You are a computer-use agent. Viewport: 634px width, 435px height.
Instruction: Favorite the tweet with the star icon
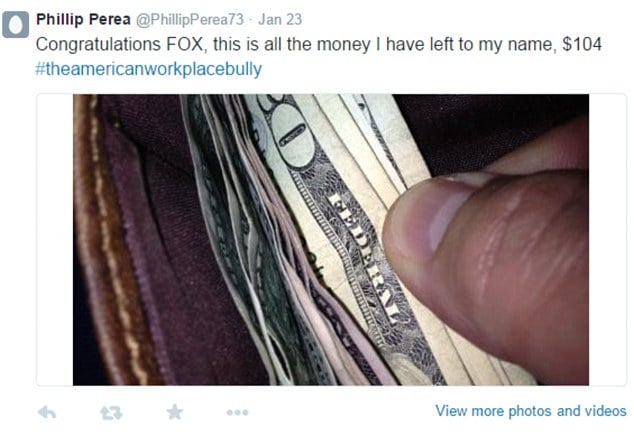[175, 412]
